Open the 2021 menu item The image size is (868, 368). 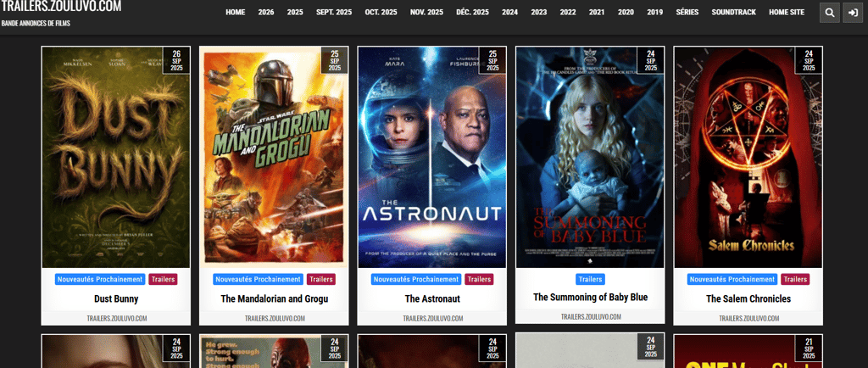click(597, 12)
